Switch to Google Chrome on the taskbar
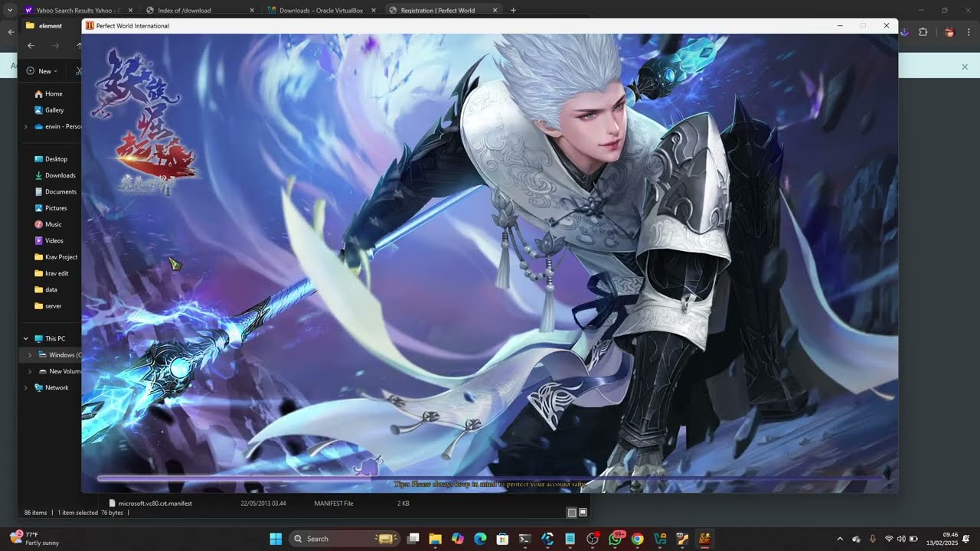The height and width of the screenshot is (551, 980). click(637, 539)
